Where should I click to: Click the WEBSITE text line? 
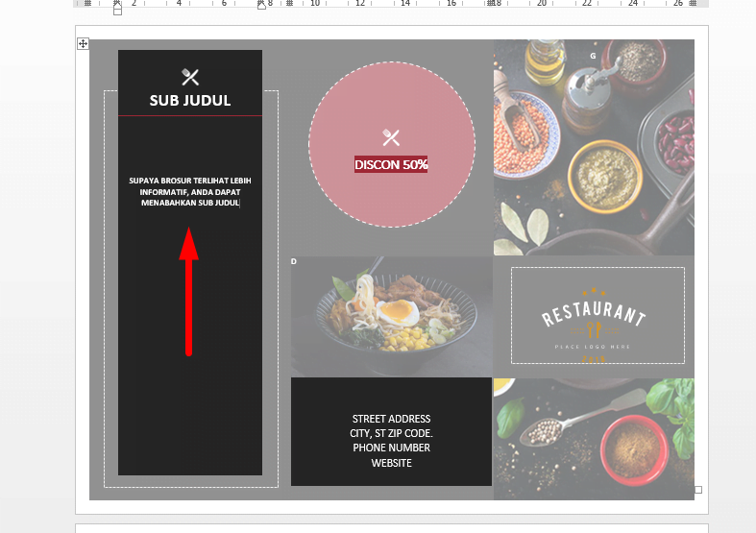pos(391,463)
